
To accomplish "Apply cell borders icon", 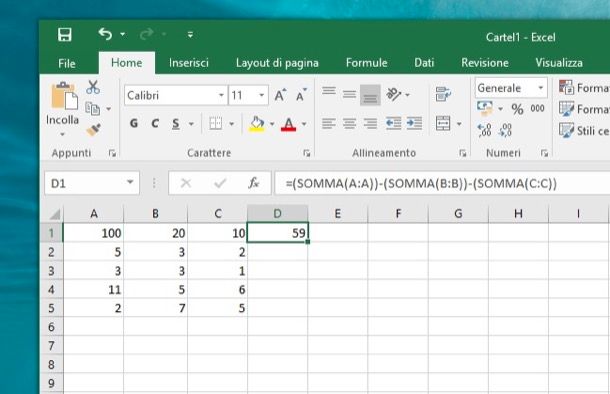I will click(215, 124).
